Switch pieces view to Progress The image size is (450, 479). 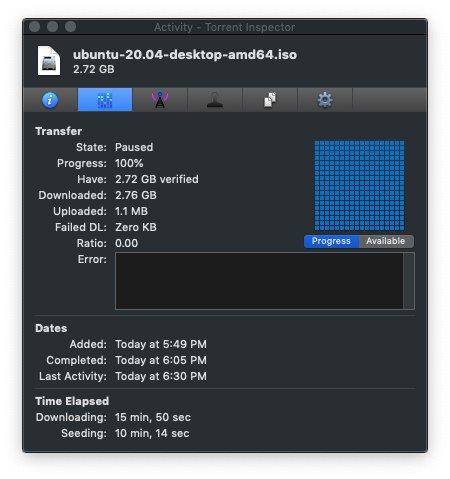(331, 241)
